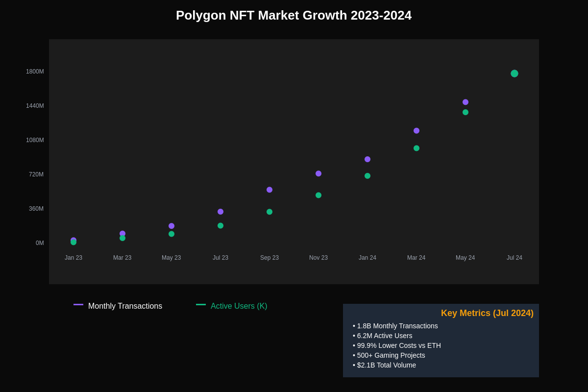Click the May 23 axis label

171,258
